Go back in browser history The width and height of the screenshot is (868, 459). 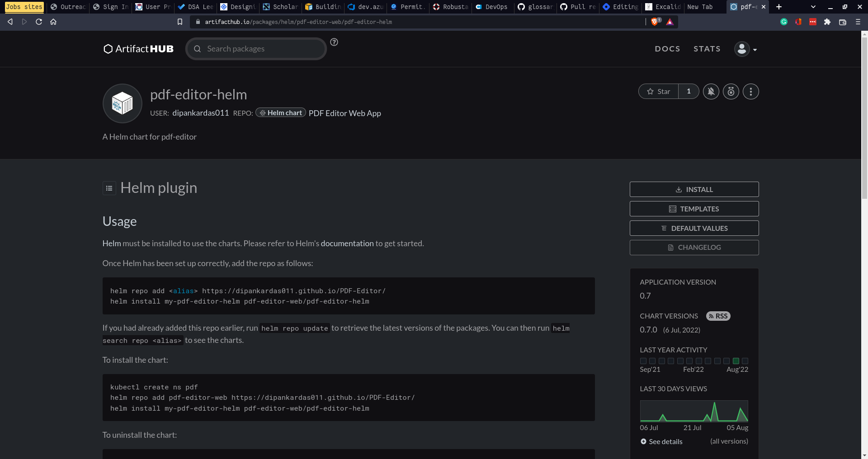pyautogui.click(x=10, y=22)
